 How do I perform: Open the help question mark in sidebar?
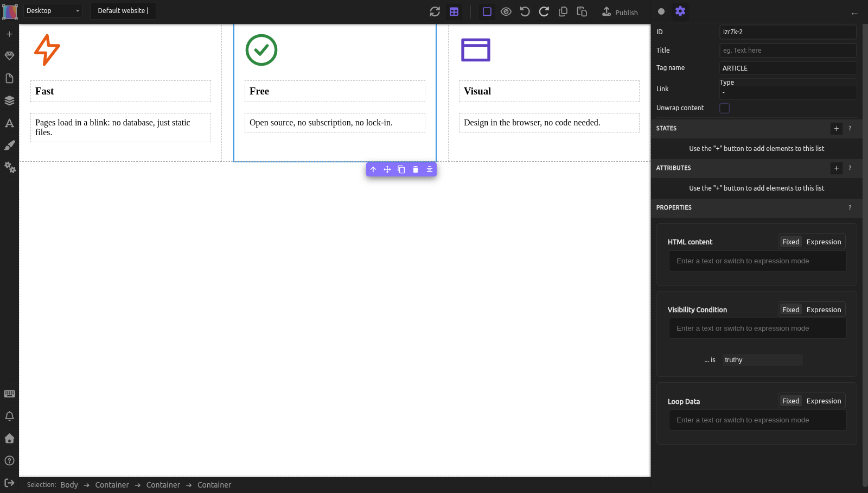tap(9, 460)
